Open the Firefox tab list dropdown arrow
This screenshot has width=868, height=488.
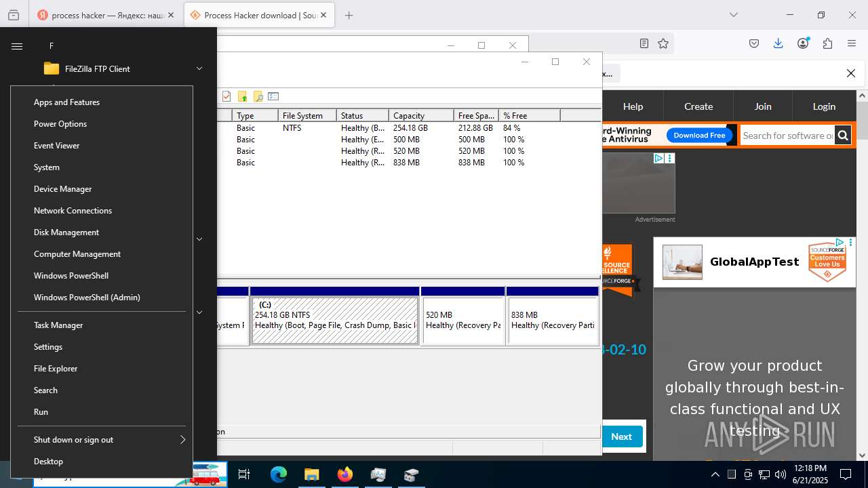tap(734, 15)
